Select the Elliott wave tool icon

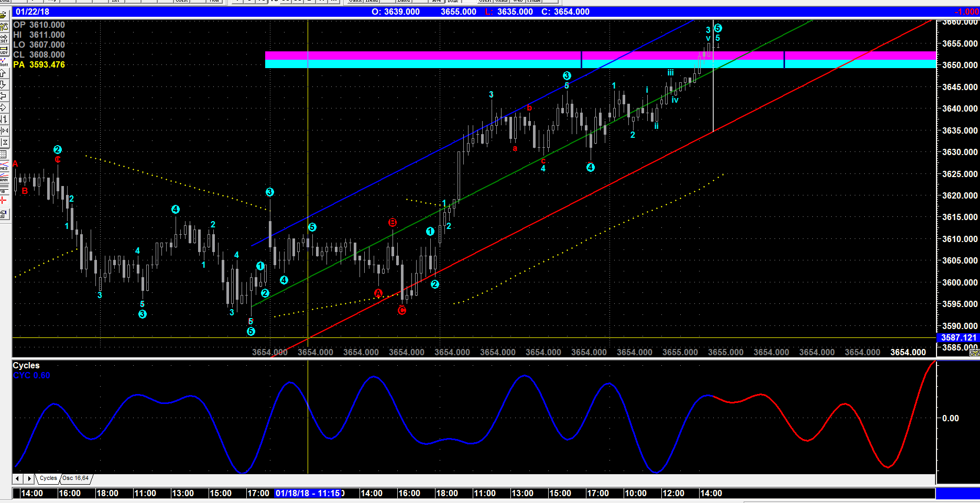click(4, 61)
